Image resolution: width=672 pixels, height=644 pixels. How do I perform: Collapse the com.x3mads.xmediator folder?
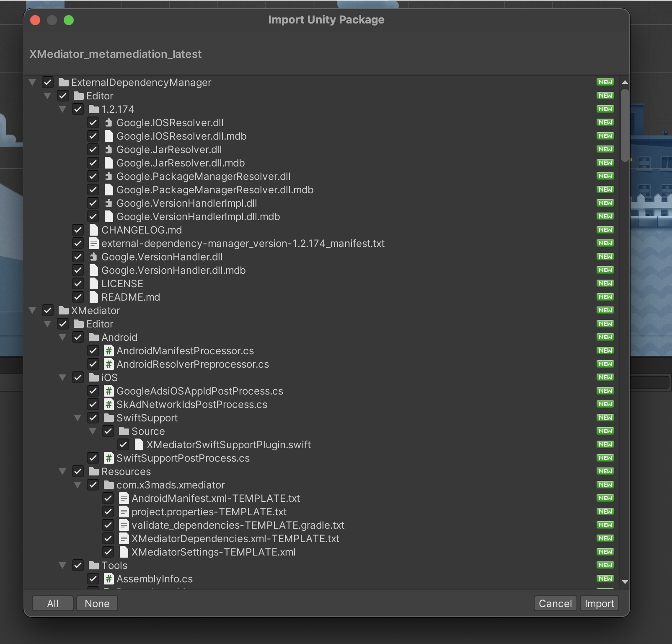point(78,485)
